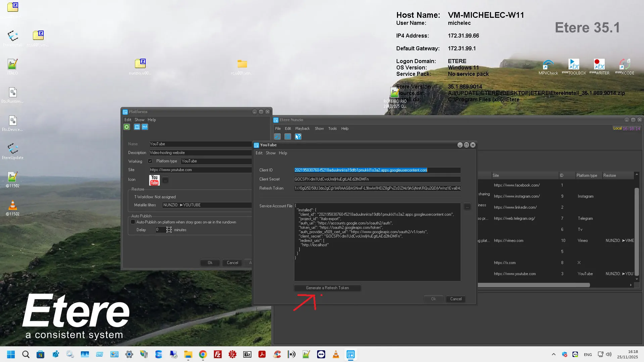Open Playback menu in Etere Nunzio
644x362 pixels.
click(x=302, y=128)
